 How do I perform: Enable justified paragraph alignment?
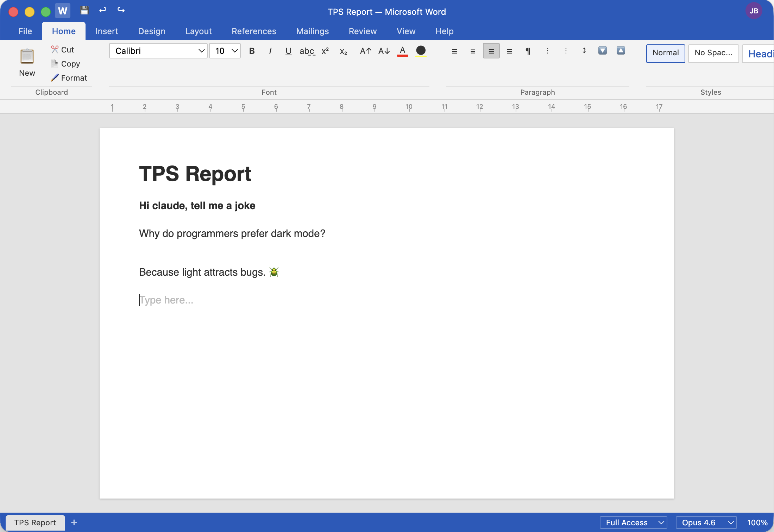(509, 51)
